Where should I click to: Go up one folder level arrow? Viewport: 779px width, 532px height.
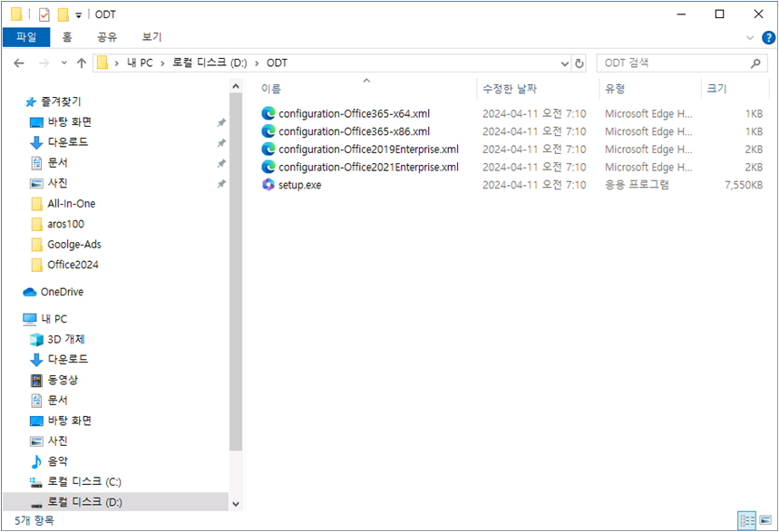click(x=82, y=63)
